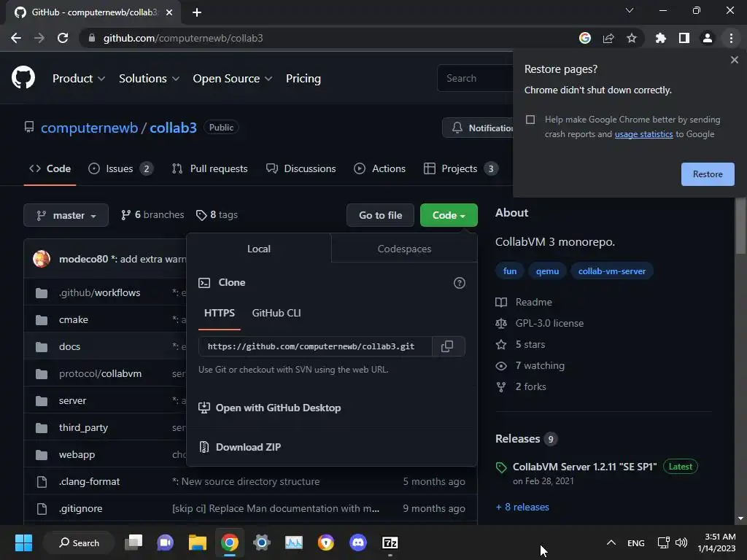Expand the master branch dropdown
747x560 pixels.
click(66, 215)
